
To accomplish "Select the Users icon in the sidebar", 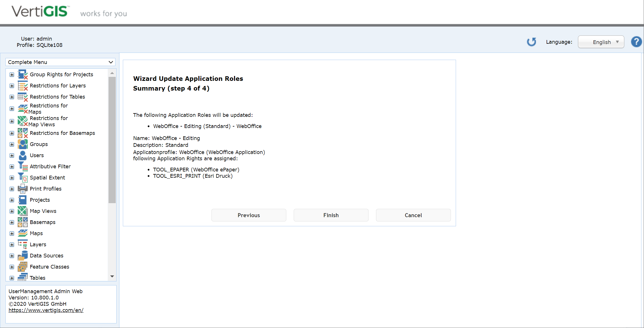I will point(23,155).
